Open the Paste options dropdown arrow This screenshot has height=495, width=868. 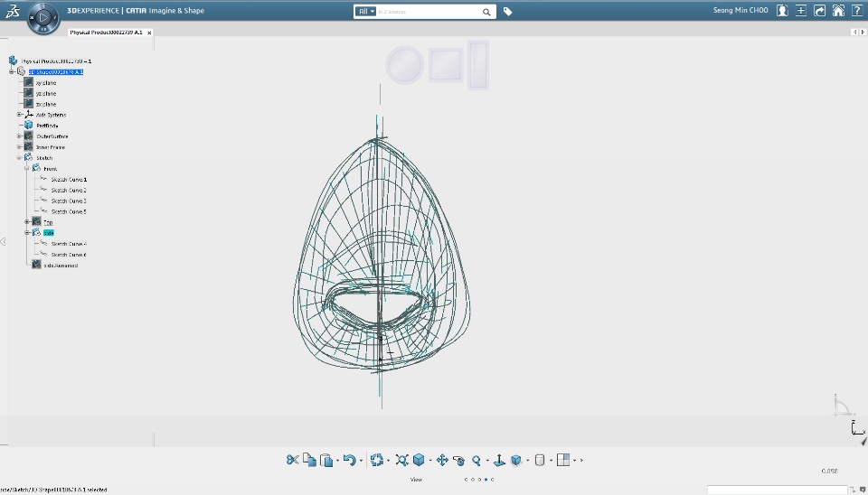(337, 461)
